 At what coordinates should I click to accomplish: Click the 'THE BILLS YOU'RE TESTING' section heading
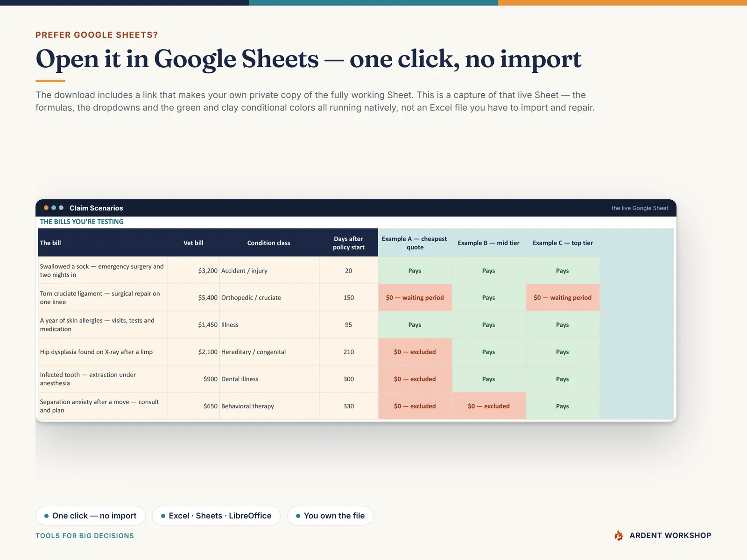[82, 222]
